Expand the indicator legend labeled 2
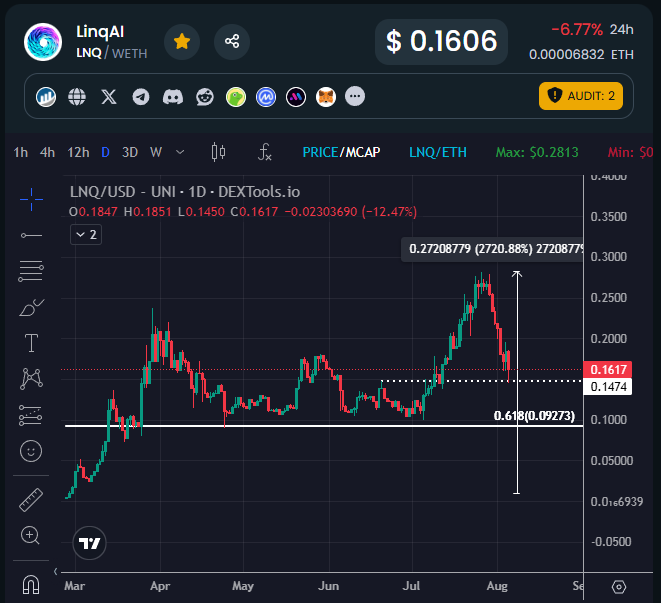661x603 pixels. click(x=86, y=235)
